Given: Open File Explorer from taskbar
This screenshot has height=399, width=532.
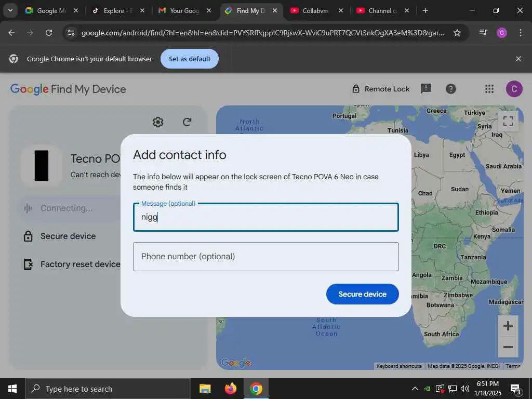Looking at the screenshot, I should click(x=205, y=389).
